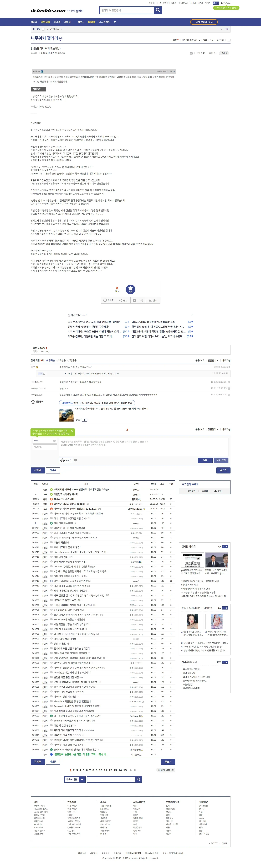Click the 신고 report button
261x868 pixels.
point(153,300)
